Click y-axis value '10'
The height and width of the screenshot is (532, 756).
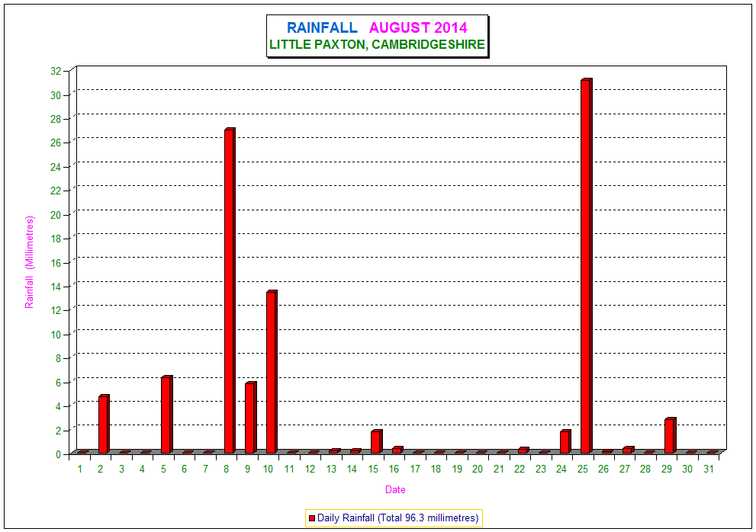56,334
